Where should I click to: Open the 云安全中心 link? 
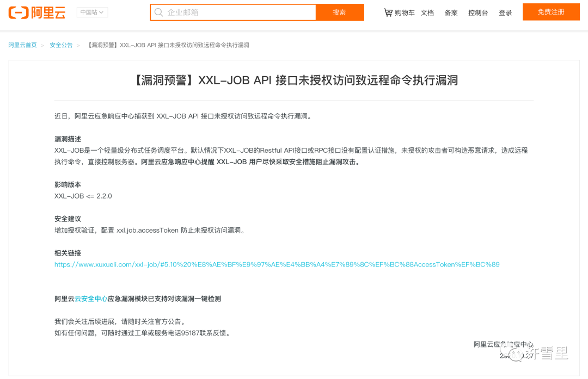[91, 299]
